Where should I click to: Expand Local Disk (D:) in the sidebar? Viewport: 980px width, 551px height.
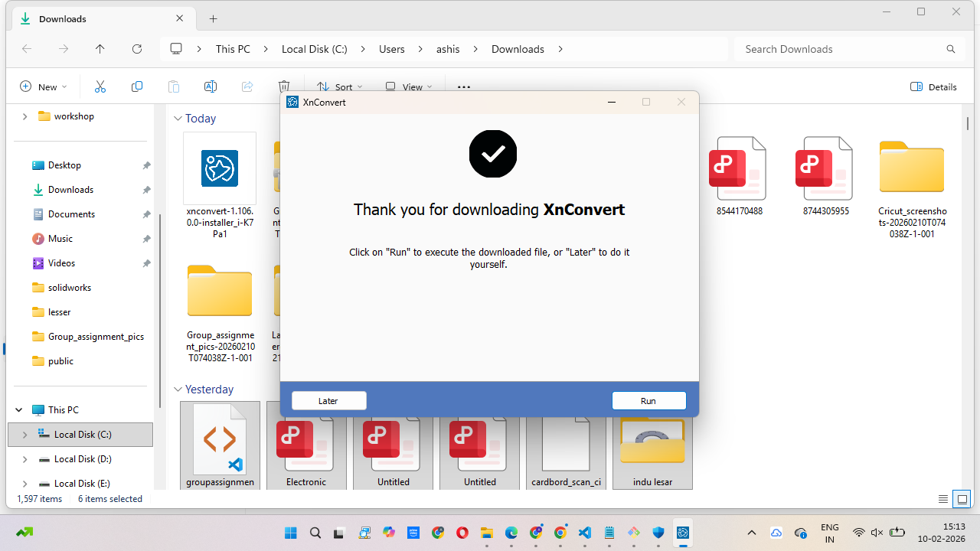point(24,459)
